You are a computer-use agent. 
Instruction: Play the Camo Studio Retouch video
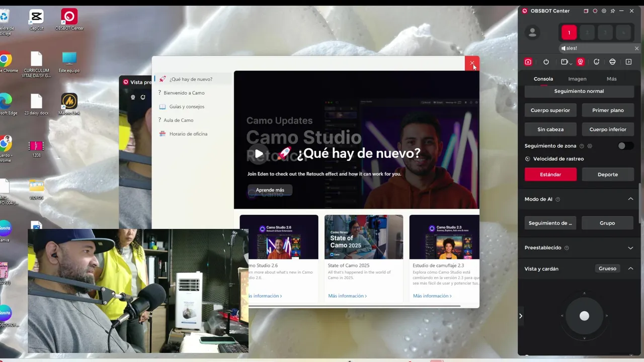tap(259, 154)
